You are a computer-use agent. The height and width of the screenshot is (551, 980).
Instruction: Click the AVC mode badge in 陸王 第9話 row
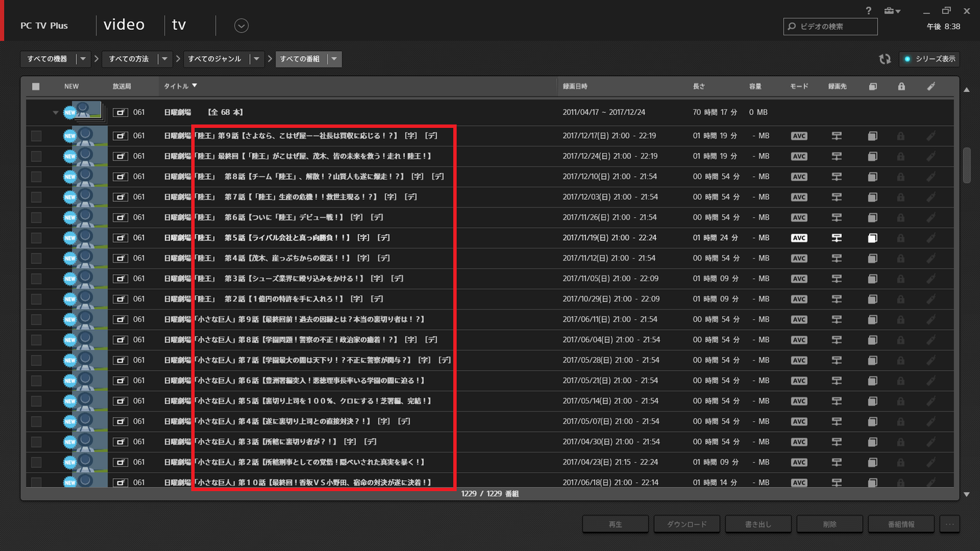(x=799, y=136)
